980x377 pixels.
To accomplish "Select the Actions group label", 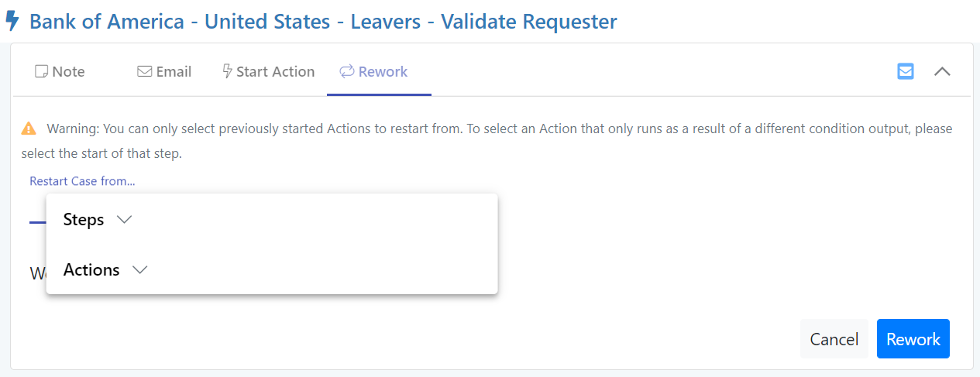I will (x=91, y=270).
